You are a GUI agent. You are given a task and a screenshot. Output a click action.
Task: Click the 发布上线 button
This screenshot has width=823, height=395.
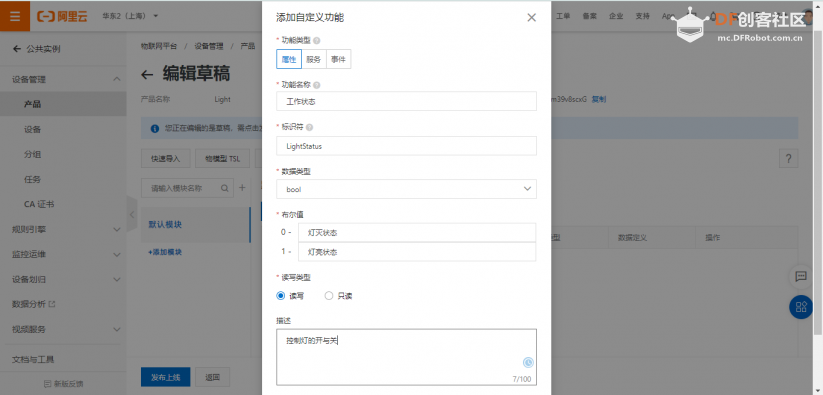(166, 377)
